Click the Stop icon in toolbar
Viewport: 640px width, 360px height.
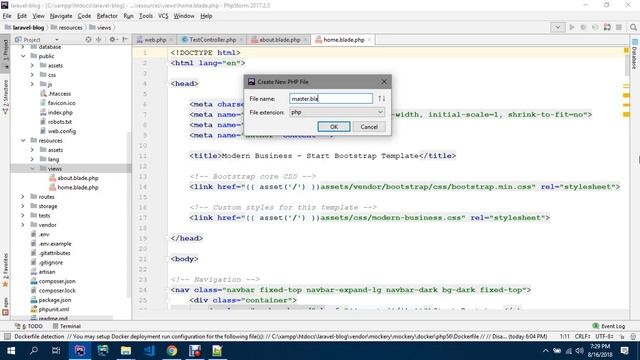point(619,27)
